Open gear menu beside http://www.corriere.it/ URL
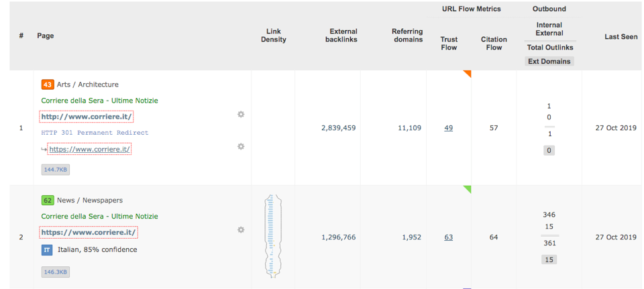Viewport: 644px width, 289px height. [x=241, y=115]
